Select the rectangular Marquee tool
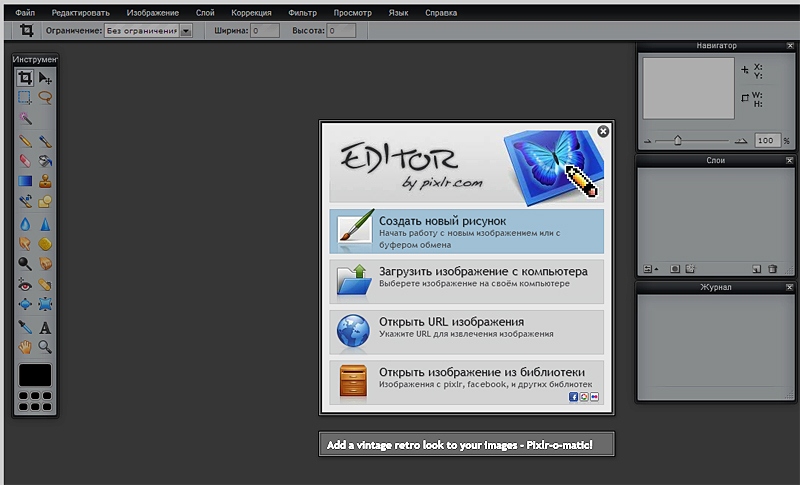Viewport: 800px width, 485px height. (24, 97)
